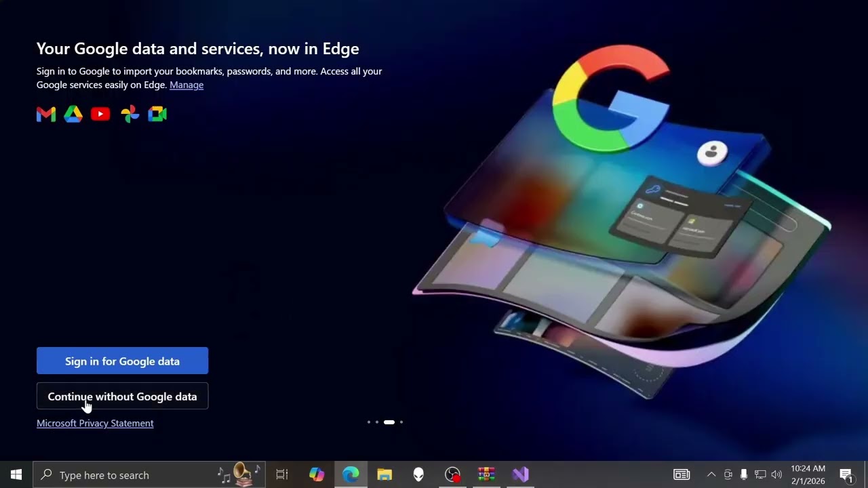Click the YouTube icon
The image size is (868, 488).
(100, 115)
